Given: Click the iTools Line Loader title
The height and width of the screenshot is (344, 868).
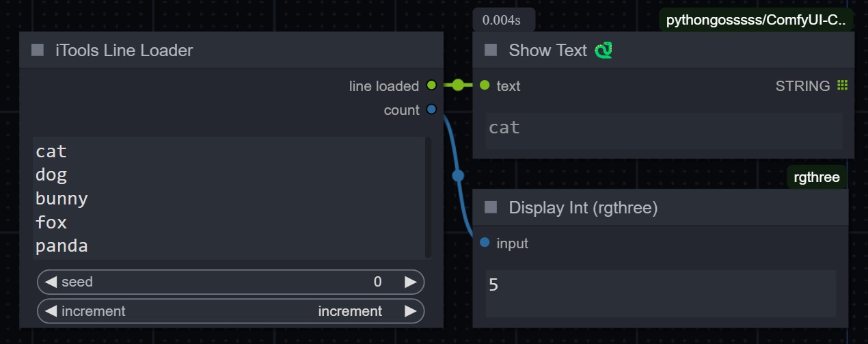Looking at the screenshot, I should [x=124, y=50].
